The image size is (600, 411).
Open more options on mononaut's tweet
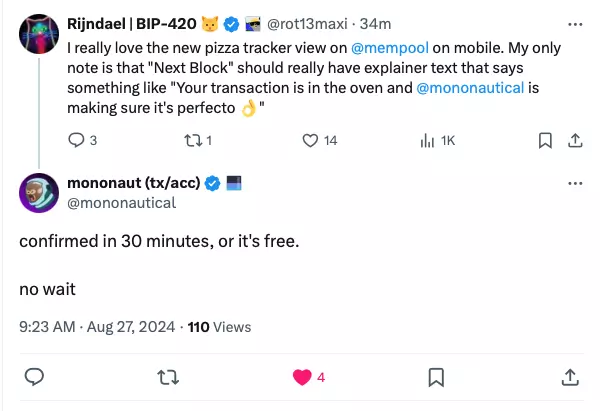(575, 183)
